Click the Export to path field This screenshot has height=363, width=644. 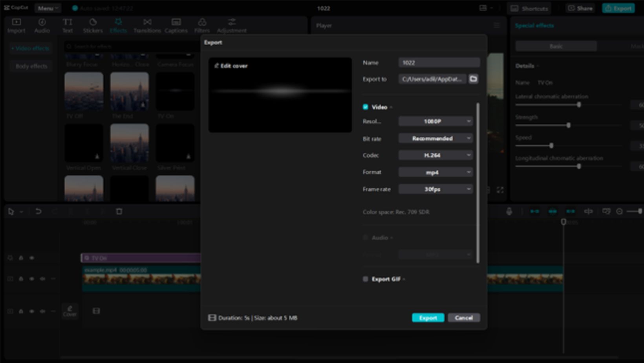(x=432, y=79)
